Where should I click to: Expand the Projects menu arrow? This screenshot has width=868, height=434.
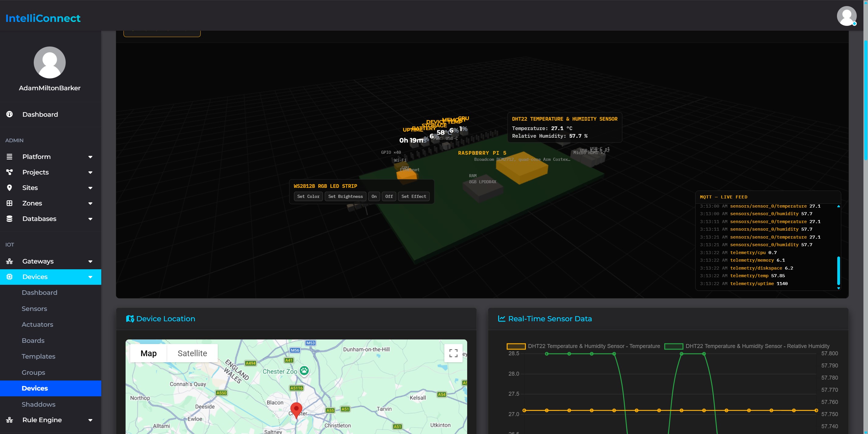(x=90, y=172)
